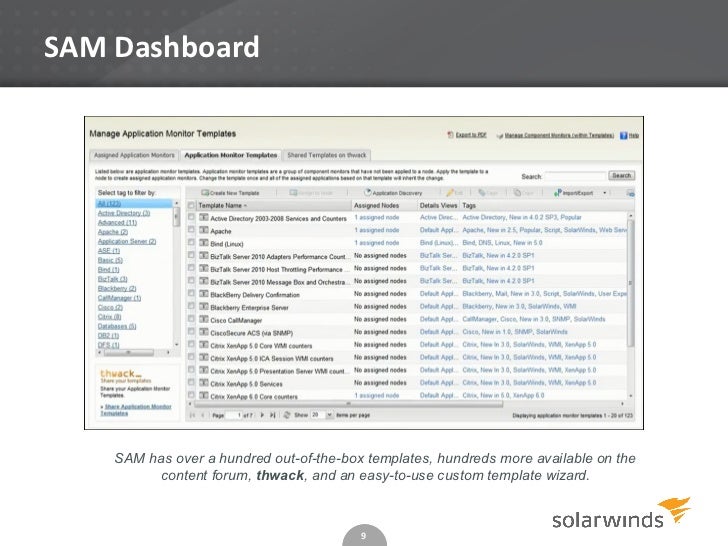Click template icon beside Cisco CallManager
This screenshot has width=728, height=546.
(x=203, y=319)
